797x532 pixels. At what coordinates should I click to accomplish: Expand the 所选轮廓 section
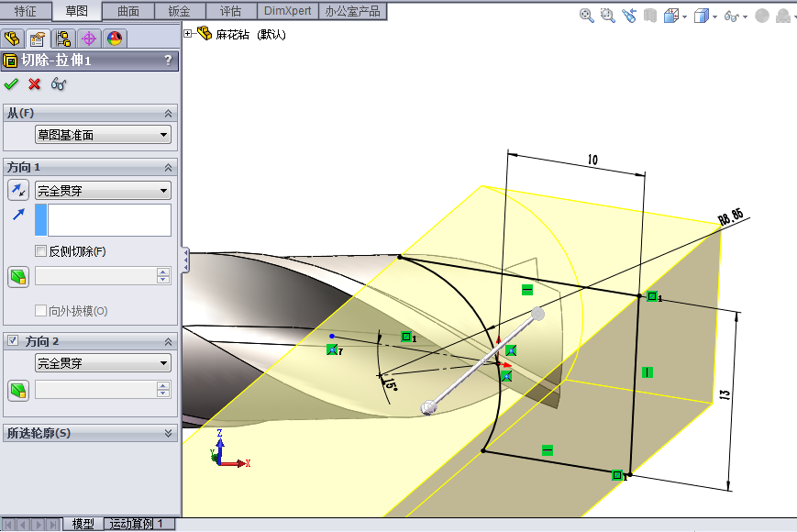tap(168, 433)
